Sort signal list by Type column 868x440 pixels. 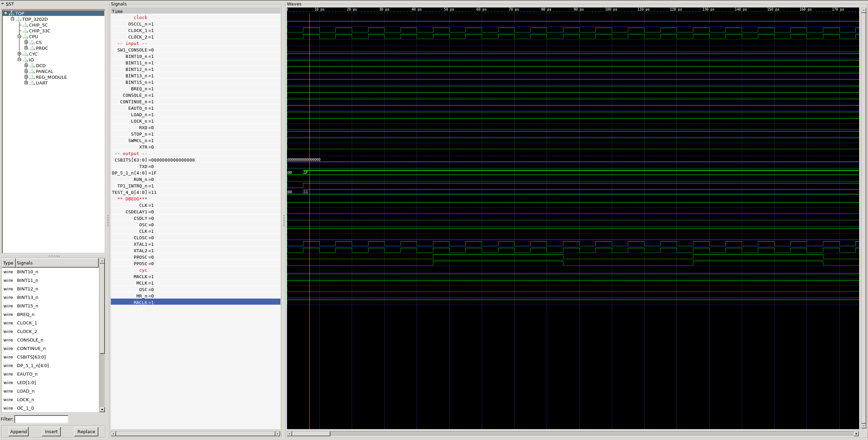(9, 263)
